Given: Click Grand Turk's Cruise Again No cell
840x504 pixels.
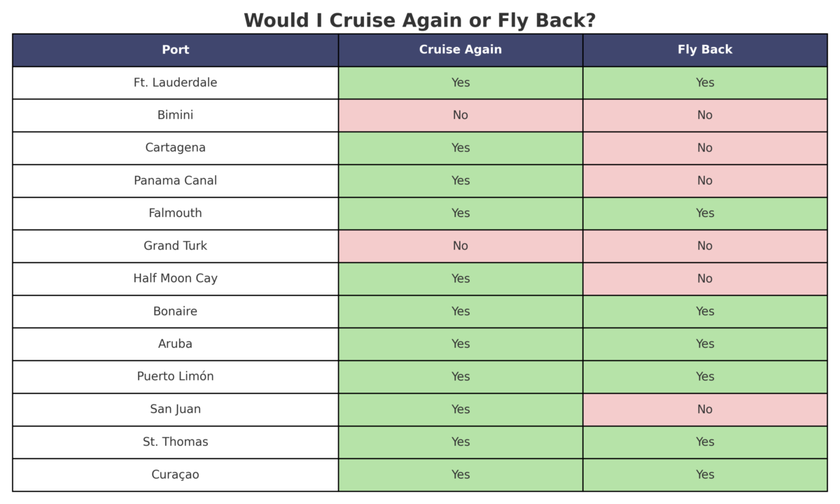Looking at the screenshot, I should (x=460, y=246).
